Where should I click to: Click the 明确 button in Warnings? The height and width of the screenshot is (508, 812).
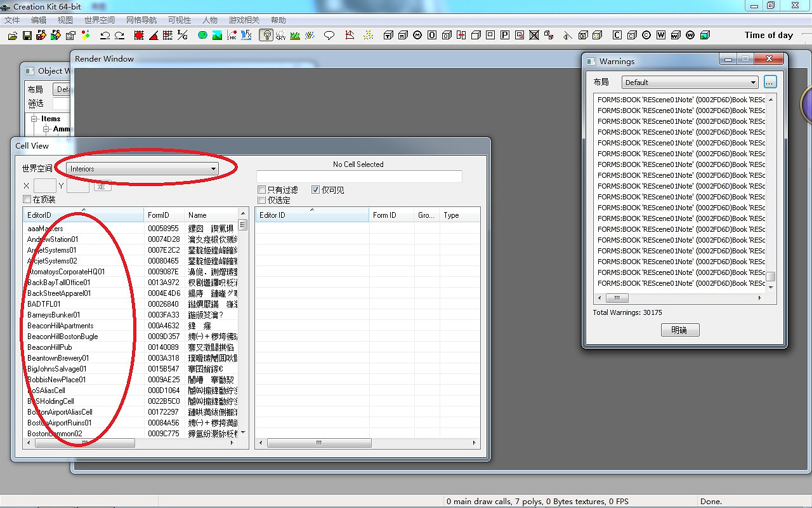point(679,330)
